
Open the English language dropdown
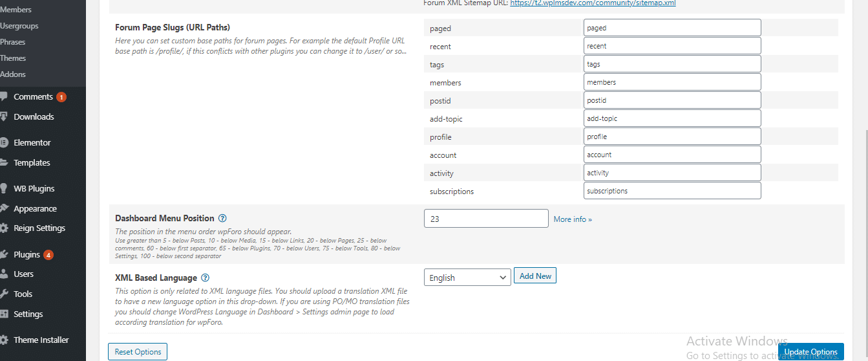467,278
